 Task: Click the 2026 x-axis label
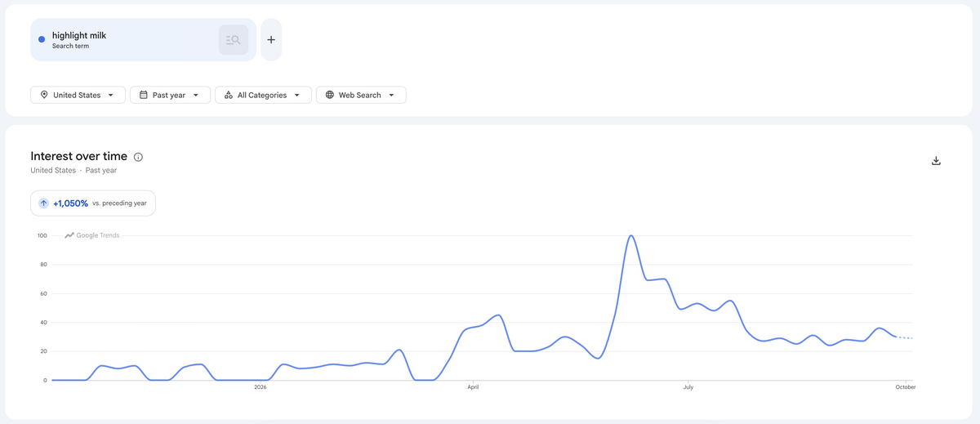[260, 387]
